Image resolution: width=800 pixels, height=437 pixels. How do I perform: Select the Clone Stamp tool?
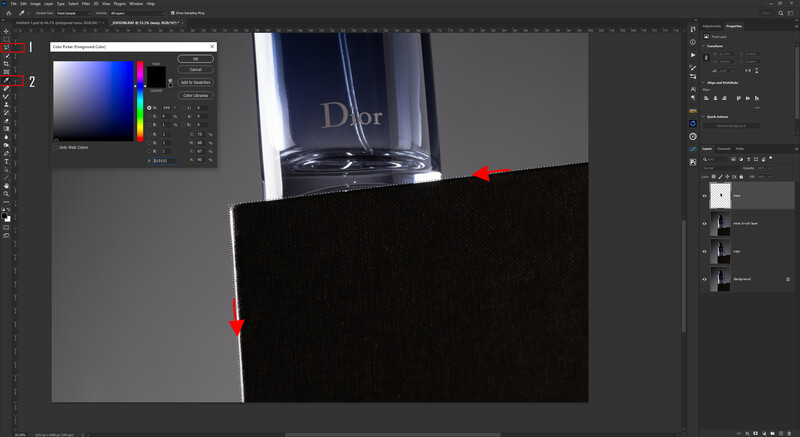tap(6, 105)
